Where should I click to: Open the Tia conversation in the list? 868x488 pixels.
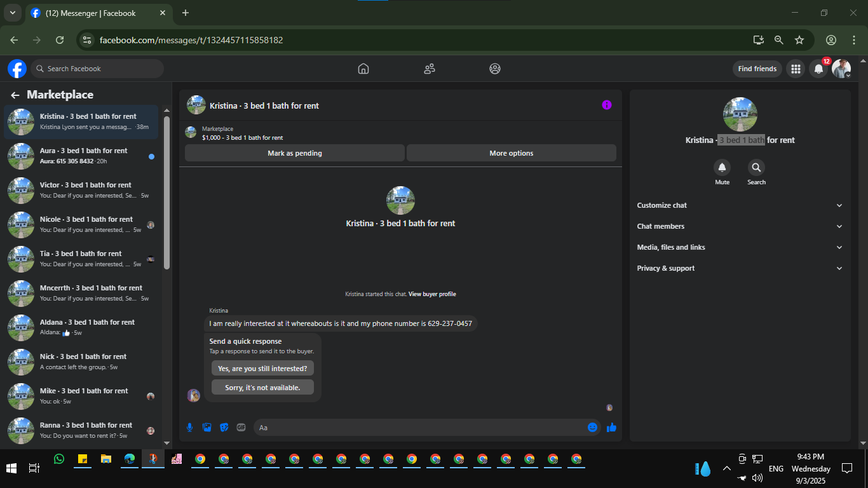[x=81, y=259]
